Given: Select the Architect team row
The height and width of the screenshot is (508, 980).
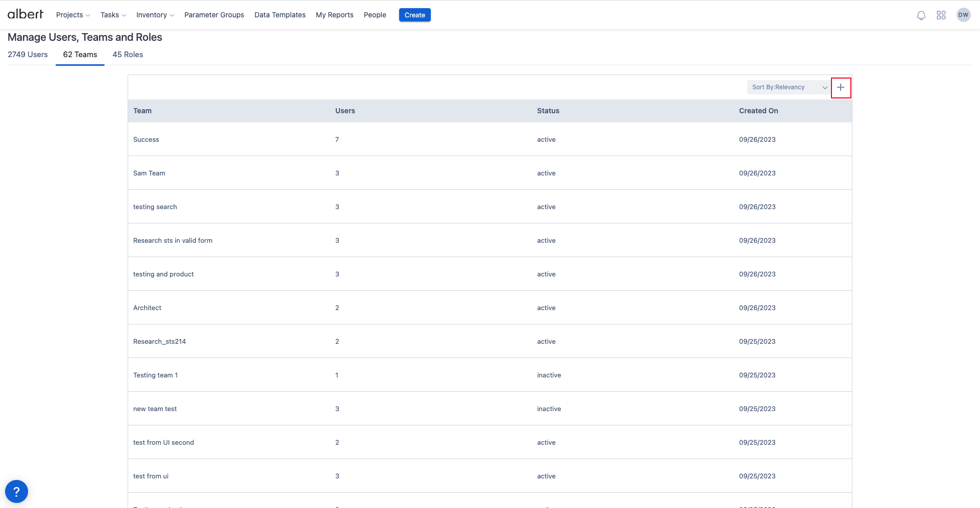Looking at the screenshot, I should (147, 308).
